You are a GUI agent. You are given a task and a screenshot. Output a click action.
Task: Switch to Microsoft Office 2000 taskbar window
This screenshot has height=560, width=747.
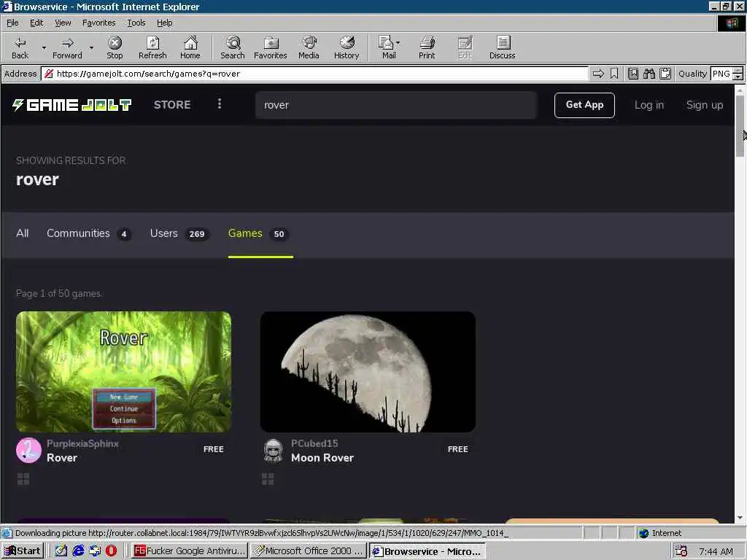coord(309,551)
